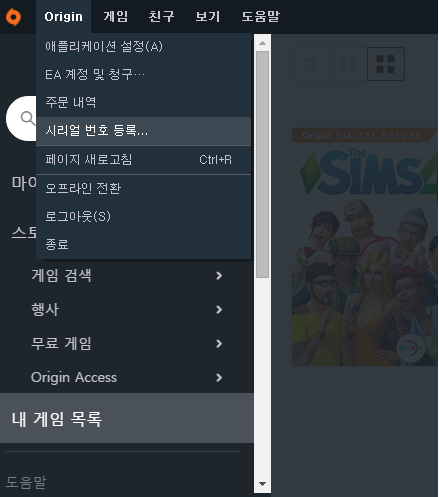
Task: Click The Sims 4 game cover thumbnail
Action: [x=365, y=247]
